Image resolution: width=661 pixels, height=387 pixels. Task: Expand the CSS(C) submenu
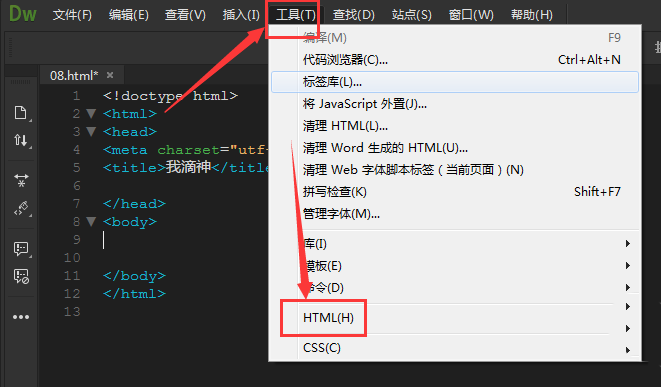tap(455, 348)
